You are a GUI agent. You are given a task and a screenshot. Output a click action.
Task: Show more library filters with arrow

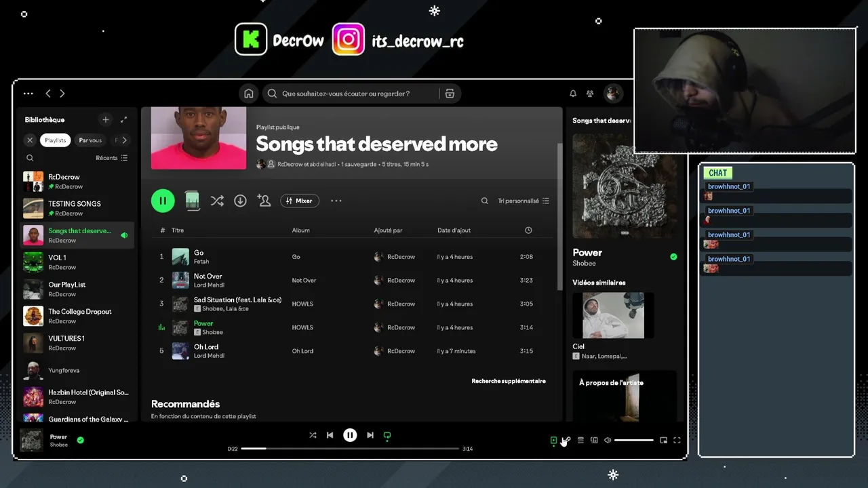[124, 140]
